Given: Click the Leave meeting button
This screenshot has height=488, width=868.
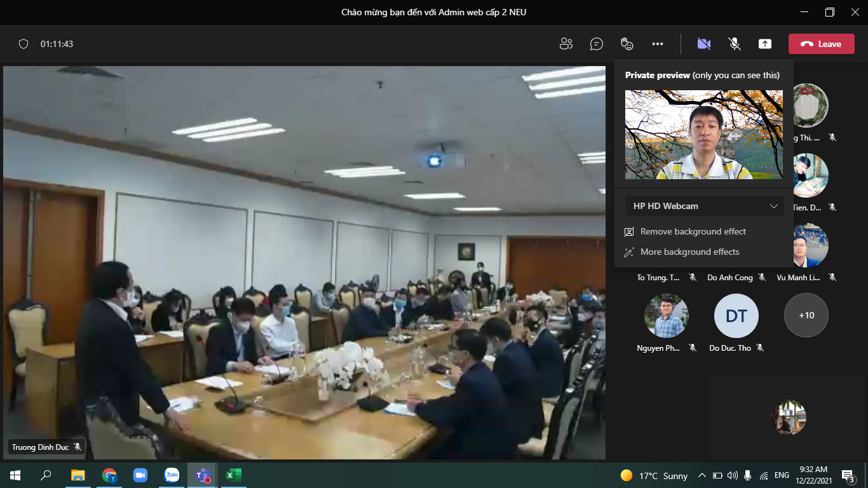Looking at the screenshot, I should (x=821, y=44).
